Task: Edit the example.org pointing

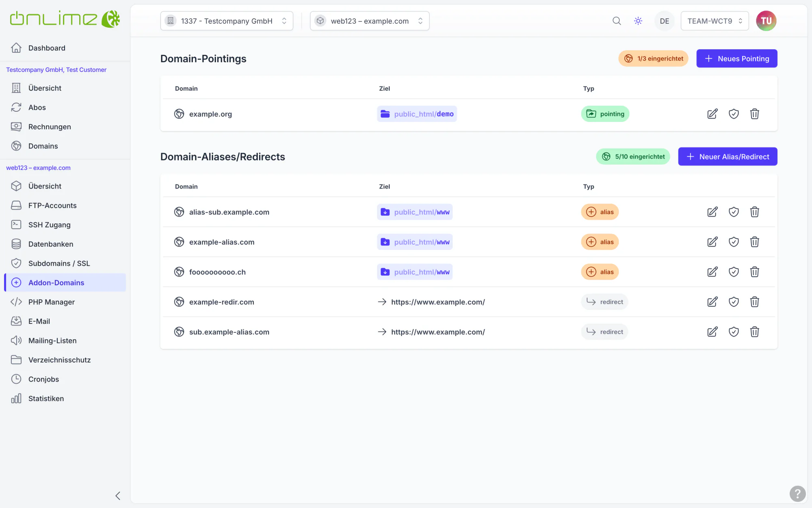Action: [x=713, y=114]
